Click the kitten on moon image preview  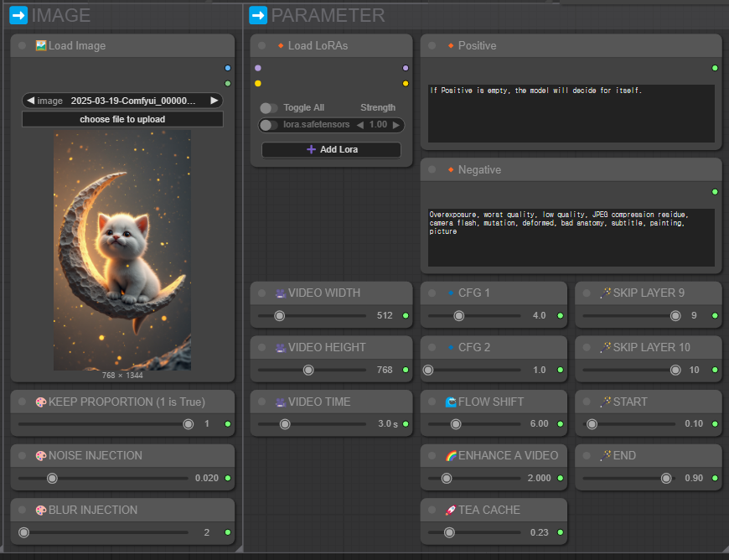(x=122, y=250)
